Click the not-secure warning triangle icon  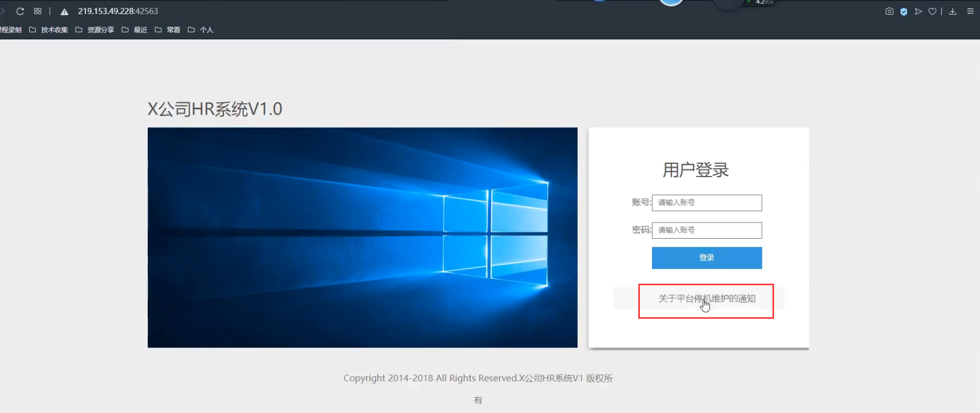[x=64, y=12]
